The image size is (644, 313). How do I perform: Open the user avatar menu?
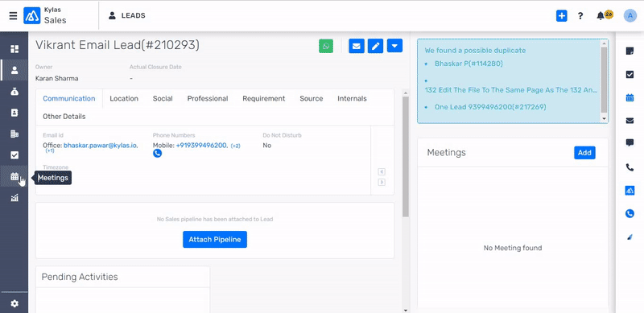click(x=630, y=15)
